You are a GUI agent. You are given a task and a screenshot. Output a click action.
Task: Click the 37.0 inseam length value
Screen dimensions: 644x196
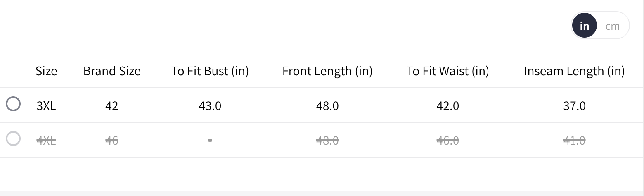coord(574,106)
